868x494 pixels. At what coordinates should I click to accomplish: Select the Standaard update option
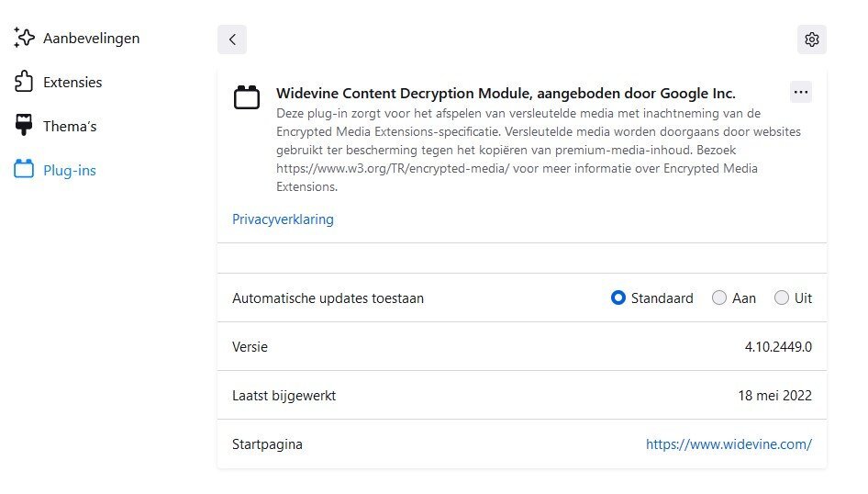tap(618, 298)
